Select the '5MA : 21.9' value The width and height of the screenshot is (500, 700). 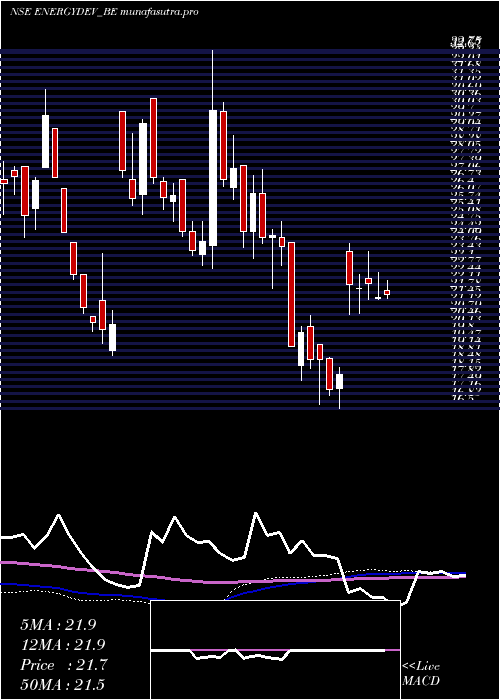[x=58, y=625]
